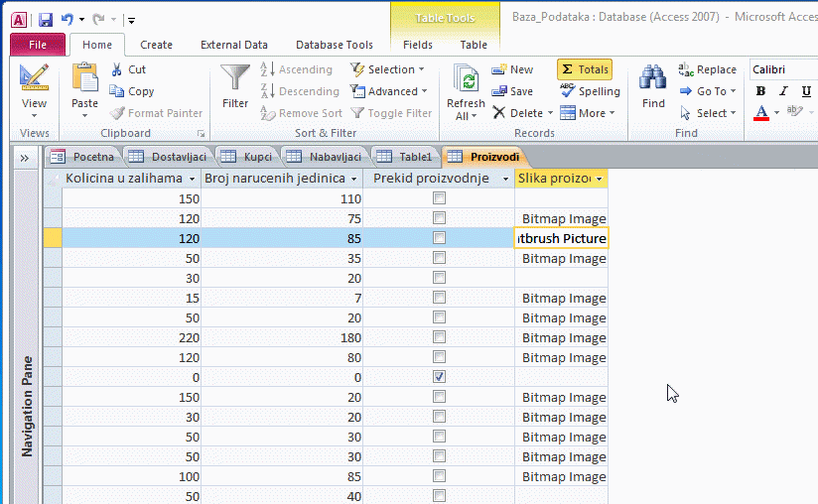The image size is (818, 504).
Task: Click the font color red A swatch
Action: [760, 113]
